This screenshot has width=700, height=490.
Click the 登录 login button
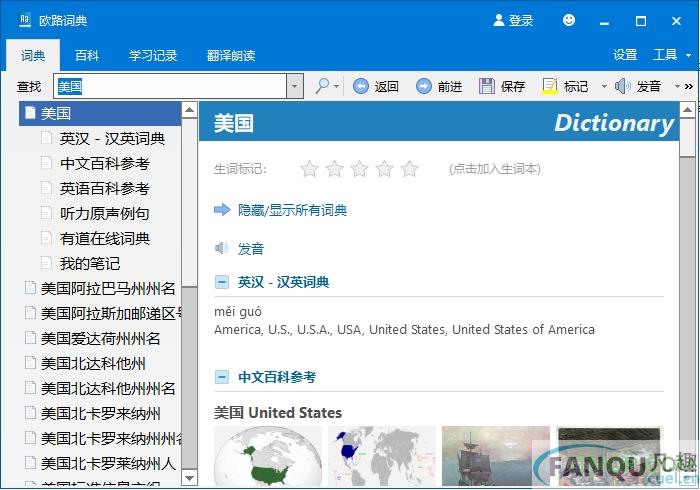tap(513, 20)
